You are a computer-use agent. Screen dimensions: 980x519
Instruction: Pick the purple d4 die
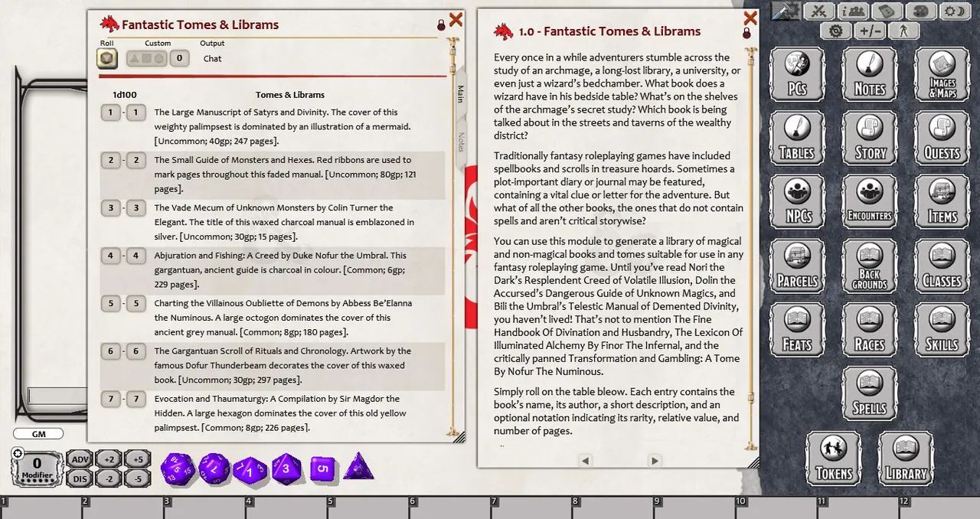[x=358, y=467]
